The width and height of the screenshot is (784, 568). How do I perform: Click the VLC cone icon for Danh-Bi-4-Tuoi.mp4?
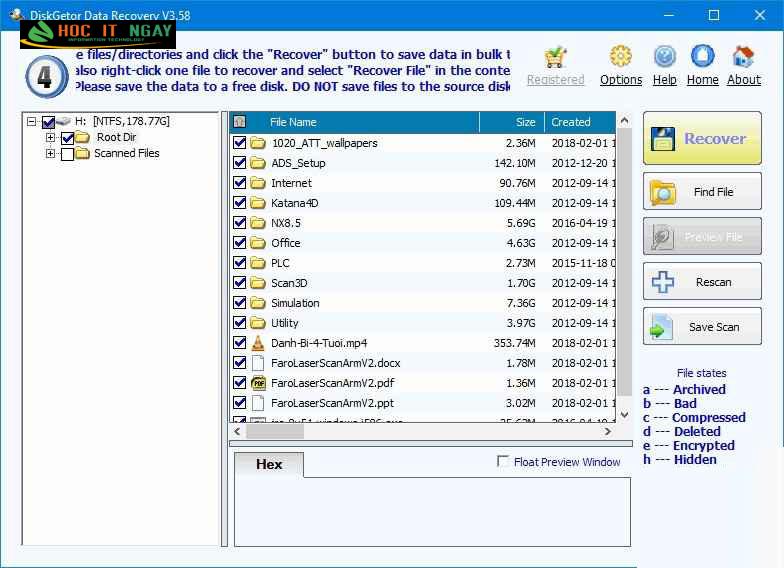(x=258, y=343)
